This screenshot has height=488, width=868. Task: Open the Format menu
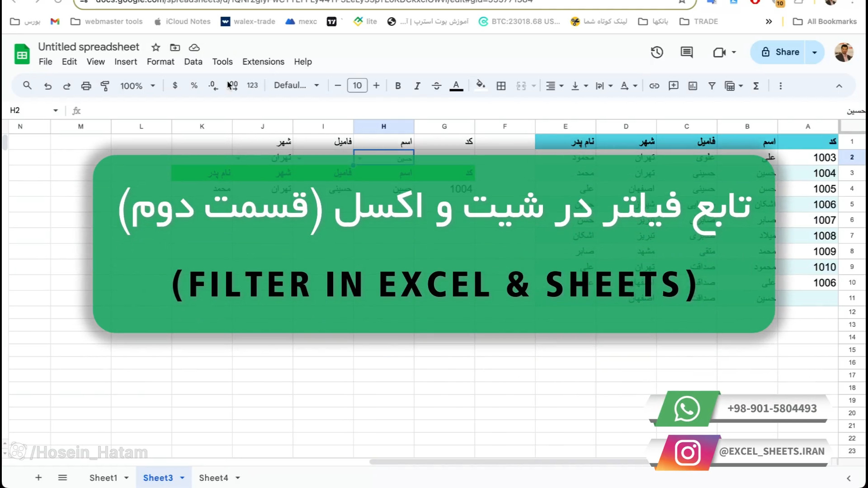click(160, 61)
